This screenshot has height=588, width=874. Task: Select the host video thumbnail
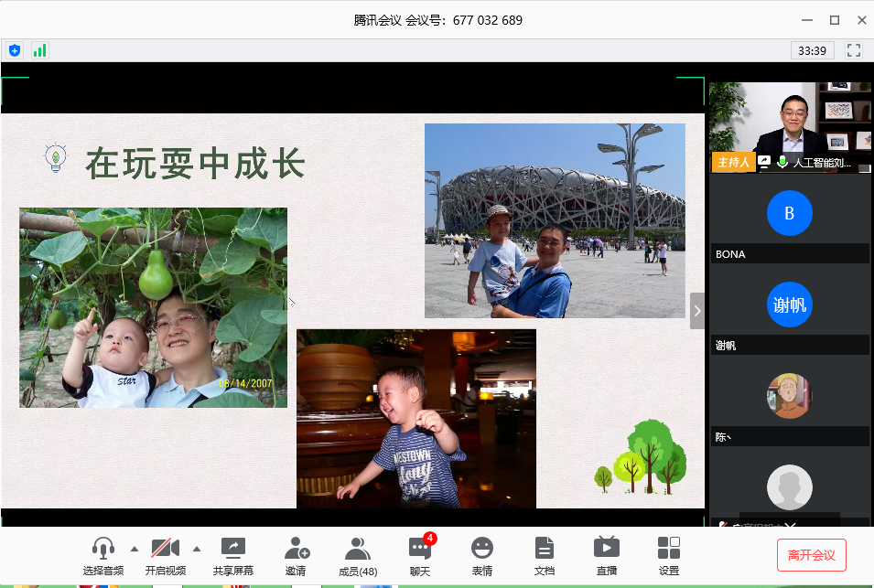pyautogui.click(x=789, y=126)
